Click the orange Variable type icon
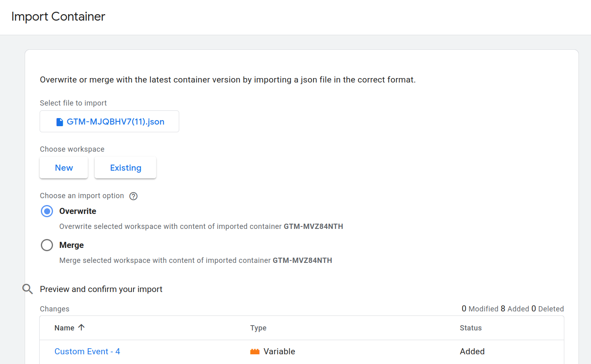The height and width of the screenshot is (364, 591). [x=254, y=351]
